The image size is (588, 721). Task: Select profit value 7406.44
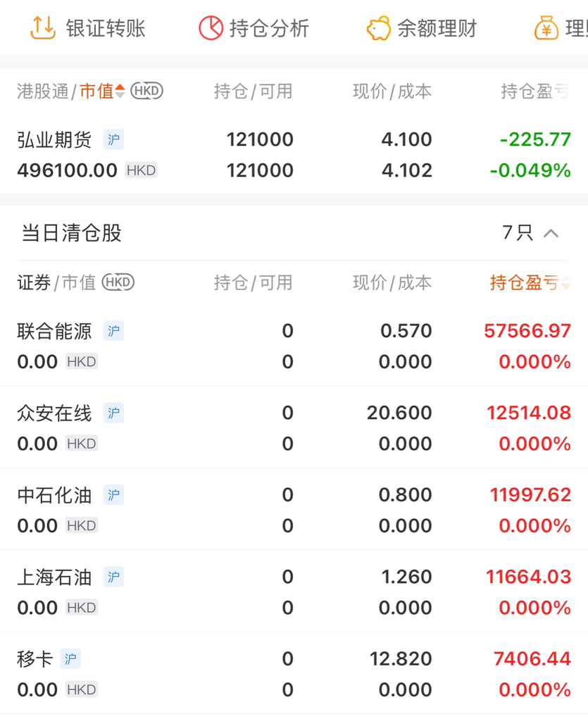pyautogui.click(x=532, y=658)
